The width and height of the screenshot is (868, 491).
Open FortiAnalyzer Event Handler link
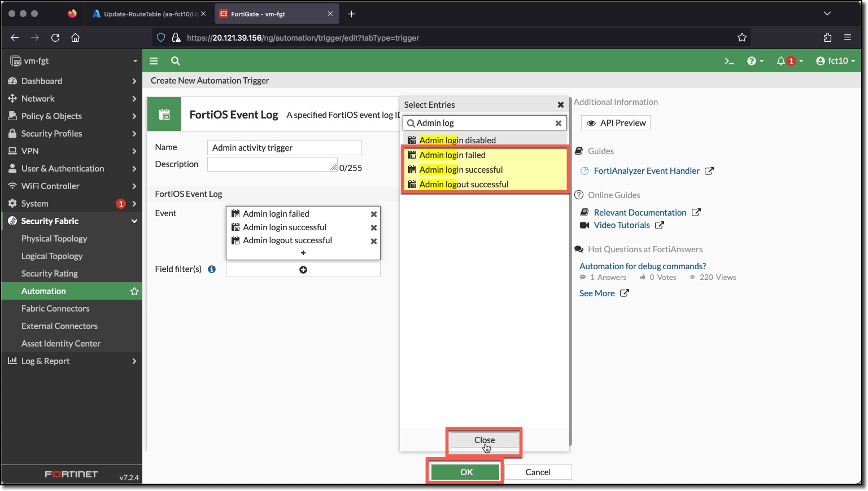647,171
